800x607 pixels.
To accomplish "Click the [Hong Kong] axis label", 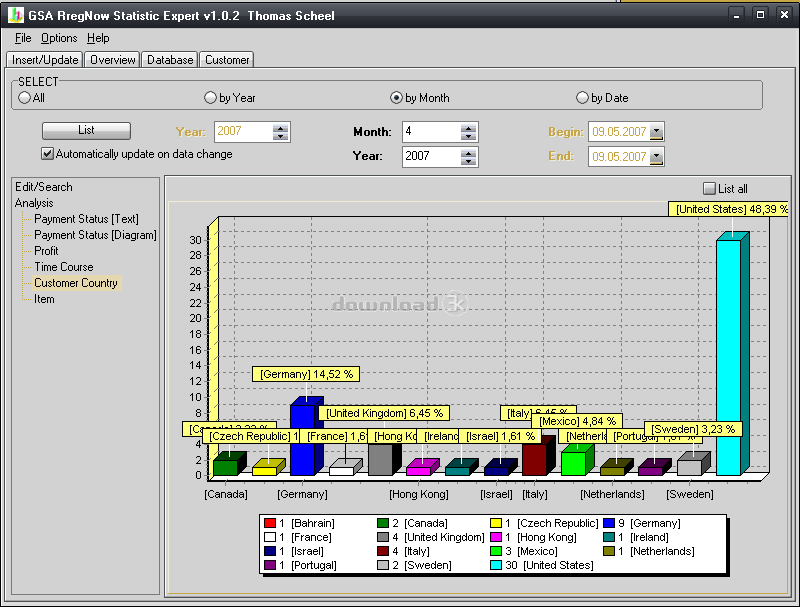I will pyautogui.click(x=419, y=494).
